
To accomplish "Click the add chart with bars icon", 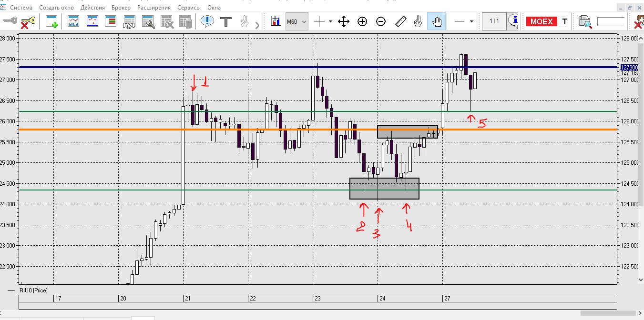I will (275, 21).
